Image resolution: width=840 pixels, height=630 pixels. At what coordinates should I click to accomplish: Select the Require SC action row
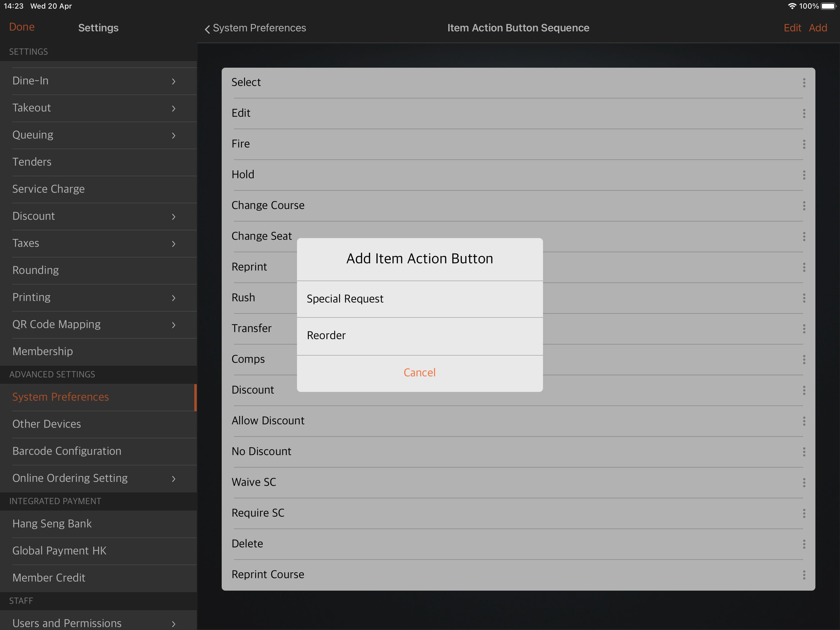click(518, 513)
